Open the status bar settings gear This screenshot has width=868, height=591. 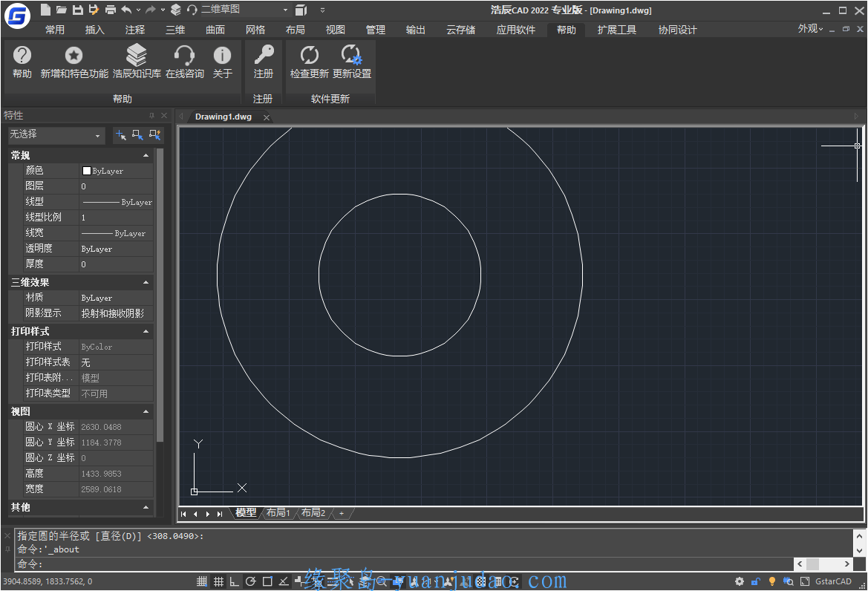(x=739, y=581)
